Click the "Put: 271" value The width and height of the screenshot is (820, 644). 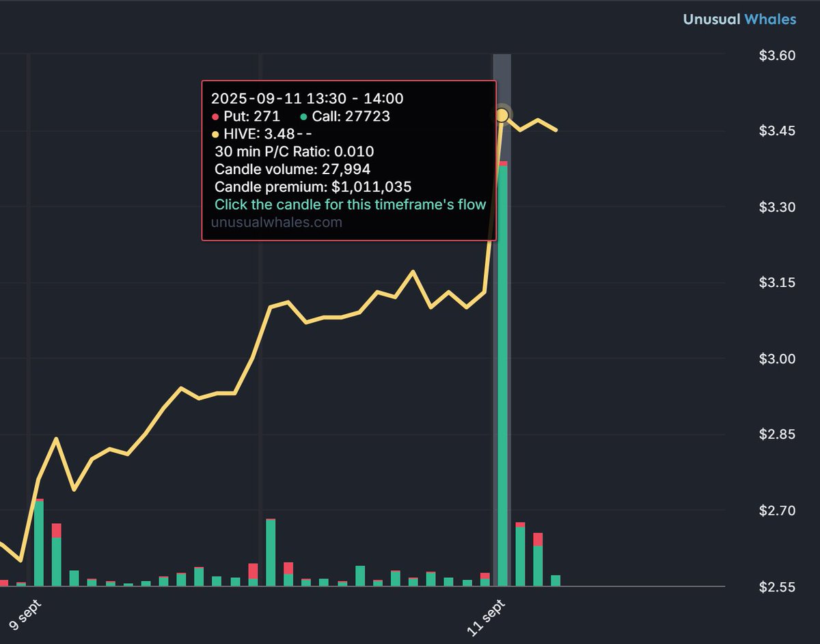click(x=251, y=116)
